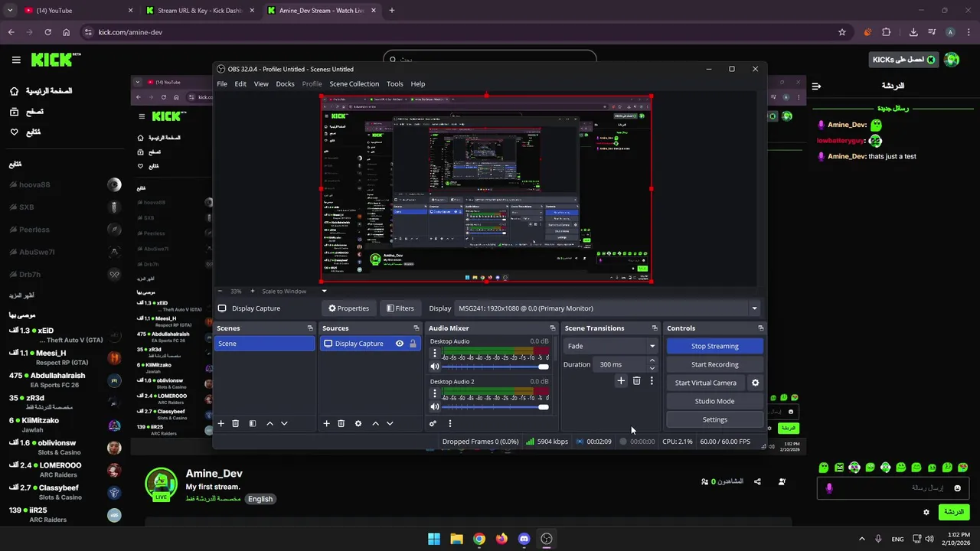Open source properties gear in Sources panel

coord(358,423)
